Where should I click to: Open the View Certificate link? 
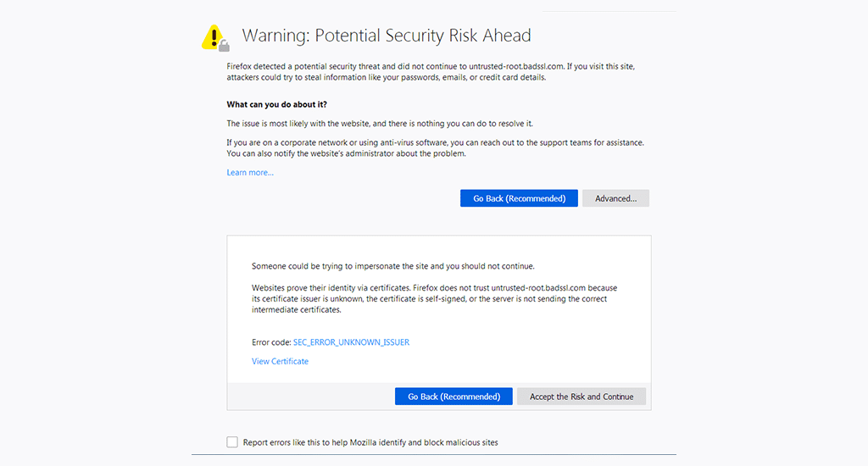click(280, 362)
